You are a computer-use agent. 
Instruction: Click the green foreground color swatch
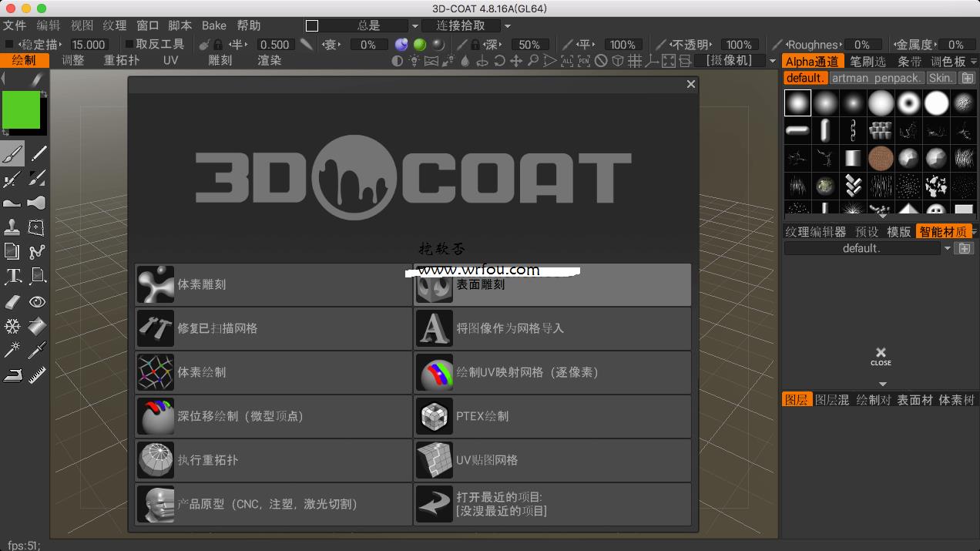[x=21, y=109]
